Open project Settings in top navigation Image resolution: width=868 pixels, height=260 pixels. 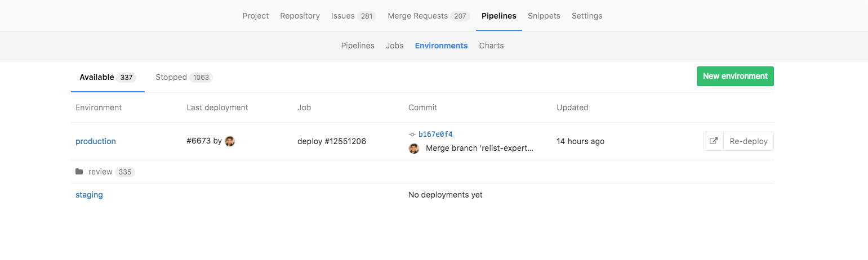pyautogui.click(x=586, y=16)
